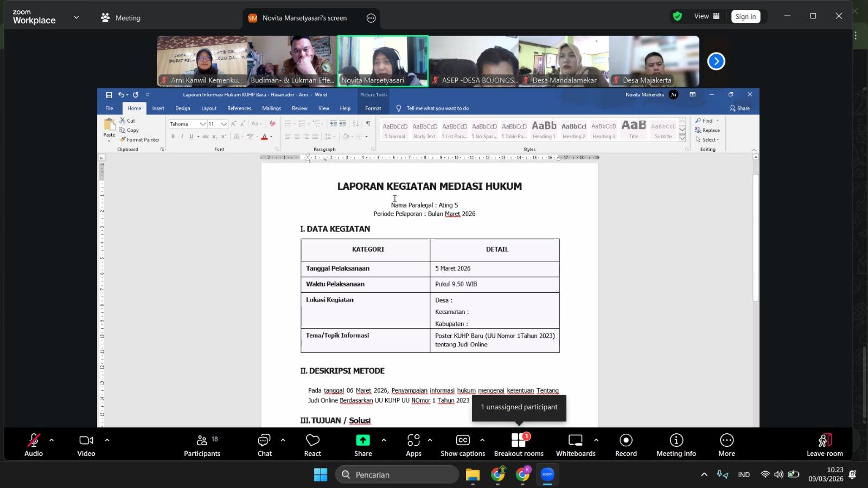Expand the video options arrow
868x488 pixels.
[107, 440]
